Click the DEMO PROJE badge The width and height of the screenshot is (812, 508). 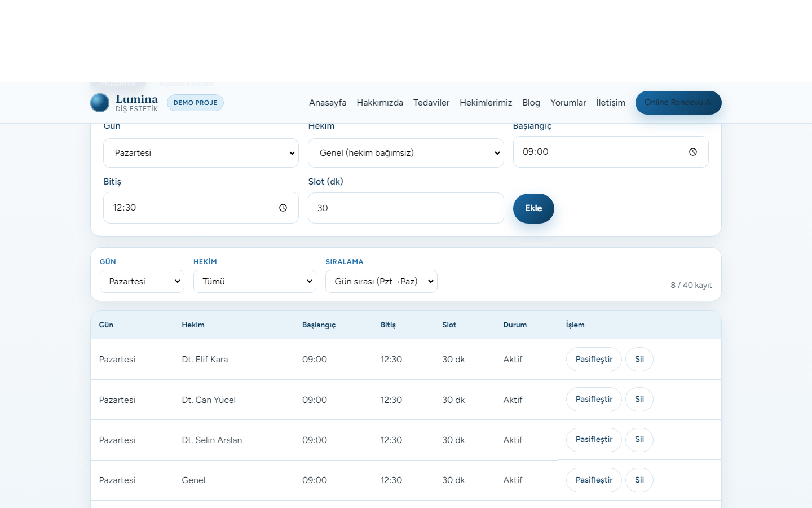[195, 103]
